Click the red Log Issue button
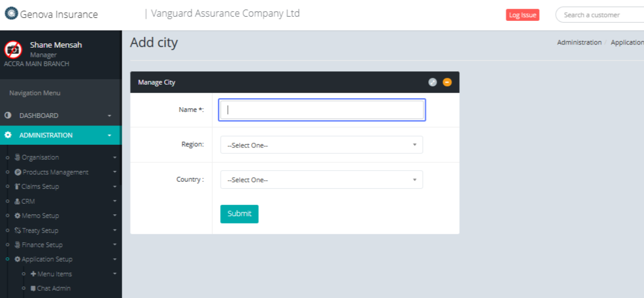The width and height of the screenshot is (644, 298). tap(522, 15)
